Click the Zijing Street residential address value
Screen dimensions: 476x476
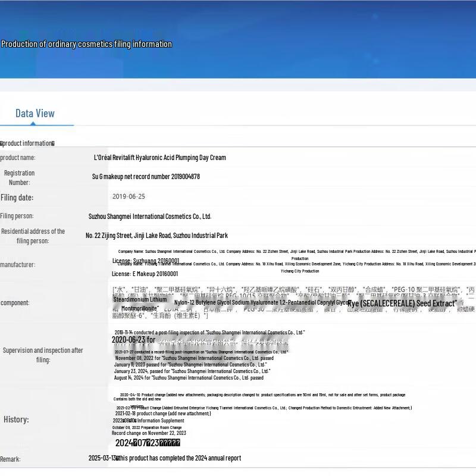156,236
